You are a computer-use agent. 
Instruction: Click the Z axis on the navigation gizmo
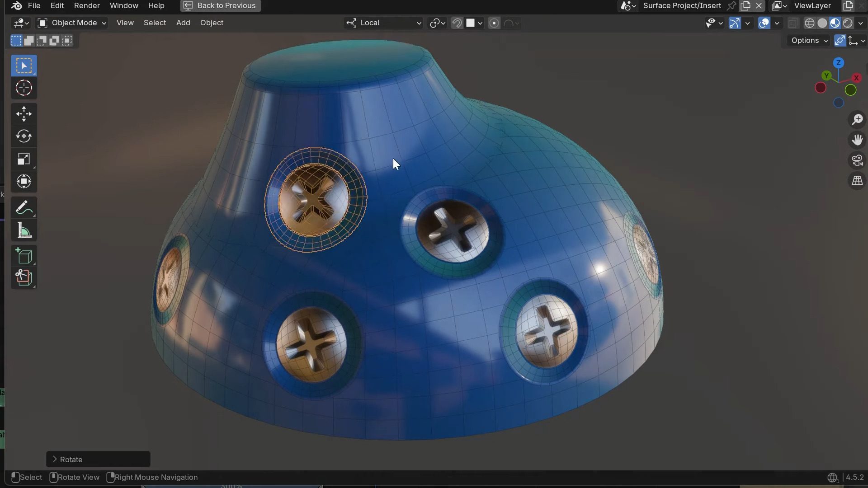(839, 63)
